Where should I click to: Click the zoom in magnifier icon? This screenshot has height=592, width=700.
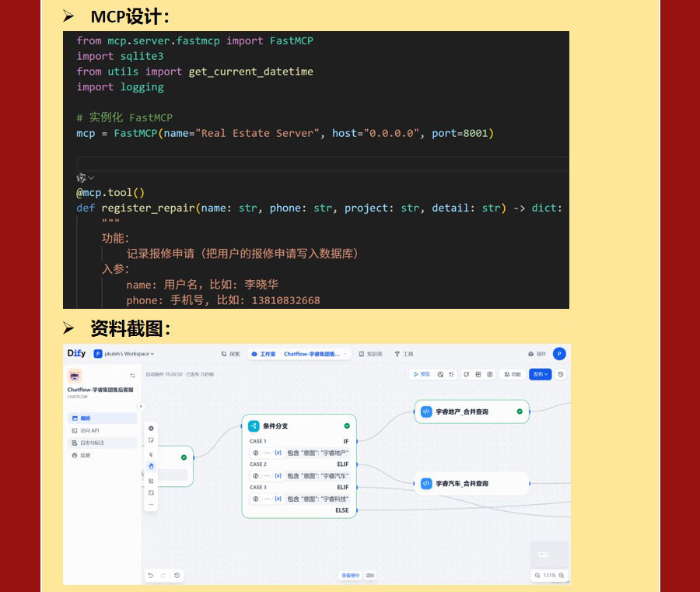tap(562, 576)
